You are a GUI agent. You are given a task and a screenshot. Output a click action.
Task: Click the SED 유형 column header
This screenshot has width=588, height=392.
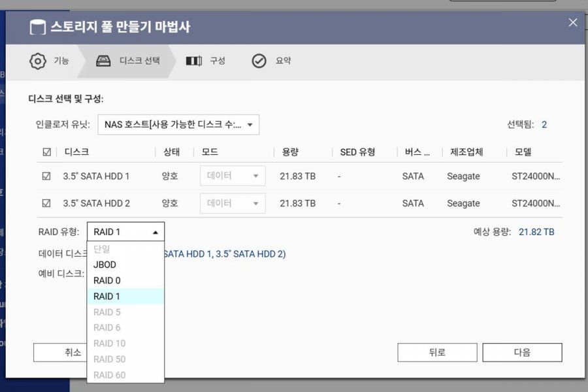[x=357, y=152]
